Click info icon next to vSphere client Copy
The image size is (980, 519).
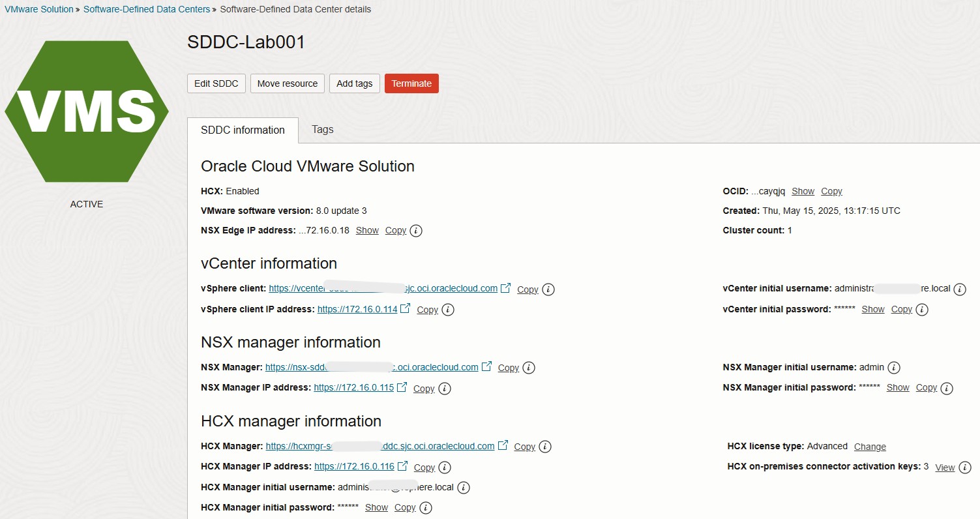[548, 289]
